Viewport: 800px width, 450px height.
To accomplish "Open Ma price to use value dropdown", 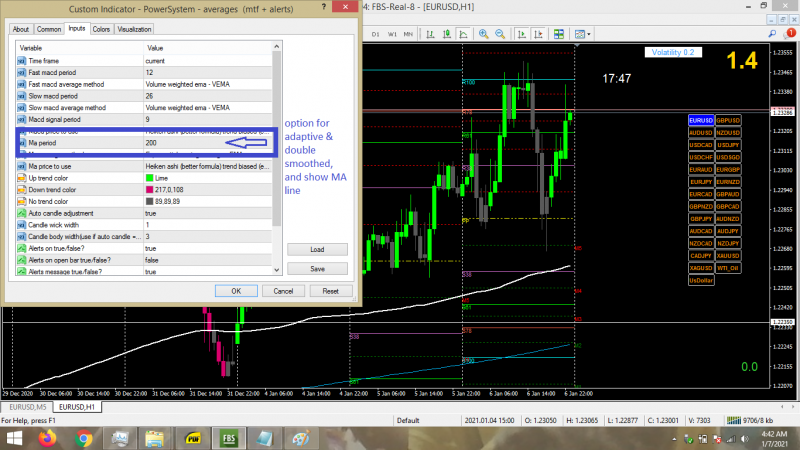I will tap(208, 166).
